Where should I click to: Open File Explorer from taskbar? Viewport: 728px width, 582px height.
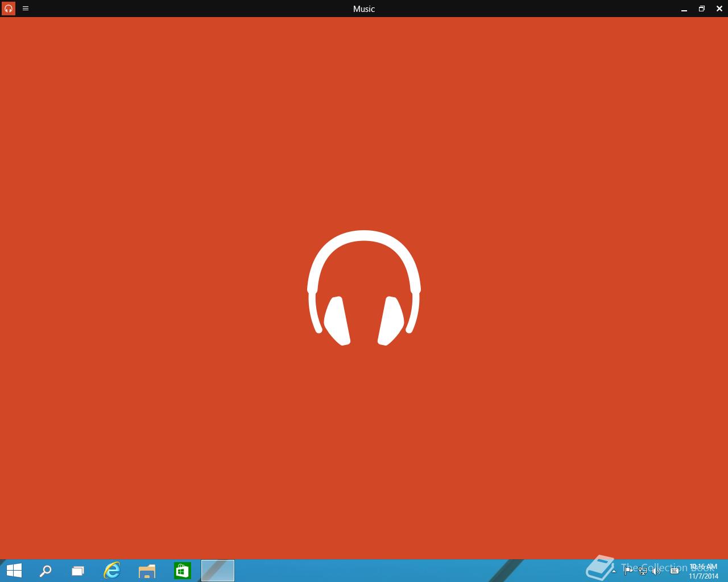(147, 571)
